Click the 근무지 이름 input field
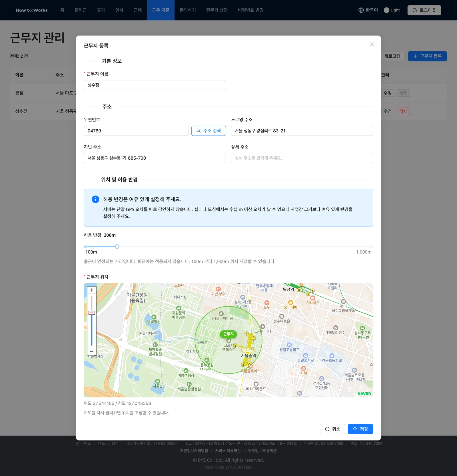The image size is (457, 476). [155, 85]
